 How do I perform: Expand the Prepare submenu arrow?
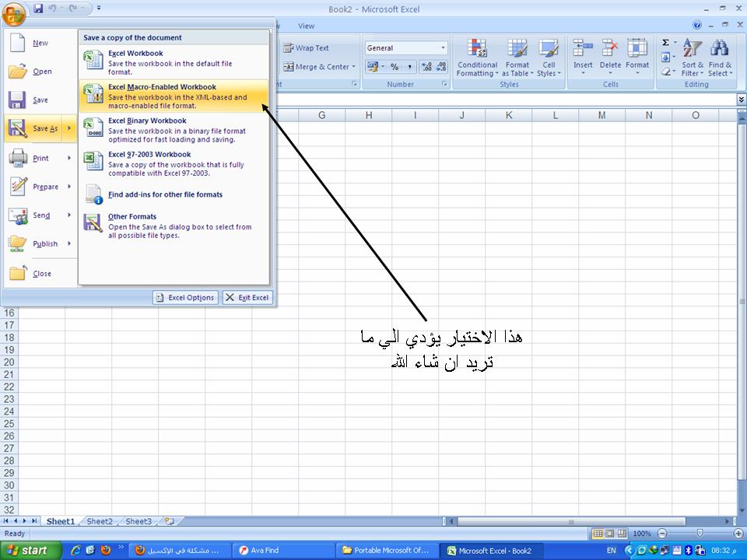tap(69, 187)
